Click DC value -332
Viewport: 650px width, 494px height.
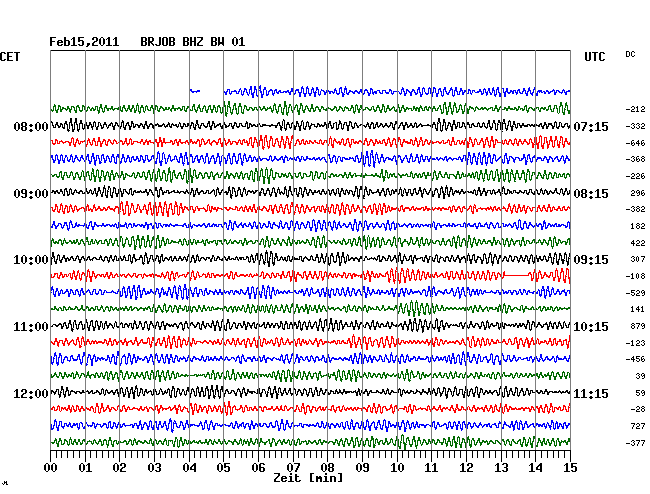click(x=635, y=126)
